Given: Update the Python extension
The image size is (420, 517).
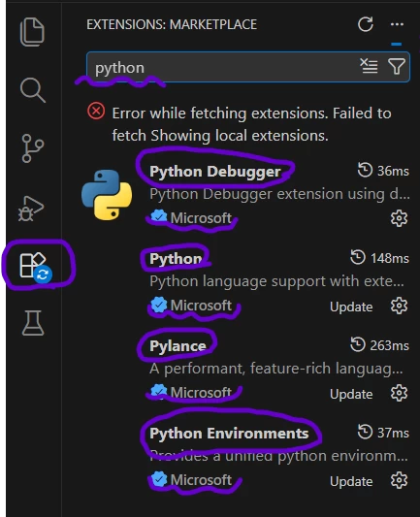Looking at the screenshot, I should pos(351,307).
